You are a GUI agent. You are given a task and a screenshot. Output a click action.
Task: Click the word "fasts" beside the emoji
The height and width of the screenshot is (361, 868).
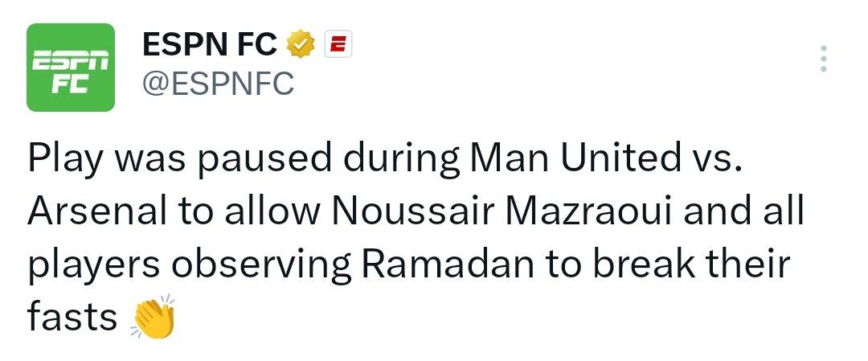(x=72, y=318)
